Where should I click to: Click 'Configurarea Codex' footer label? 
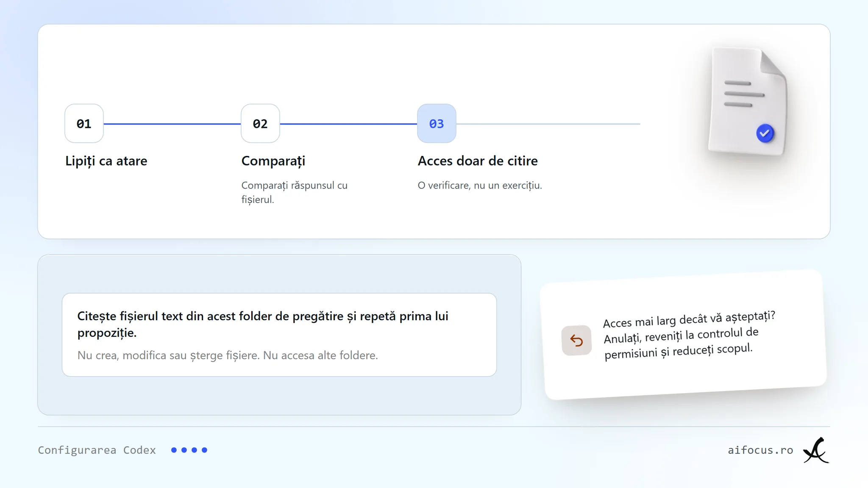[97, 450]
